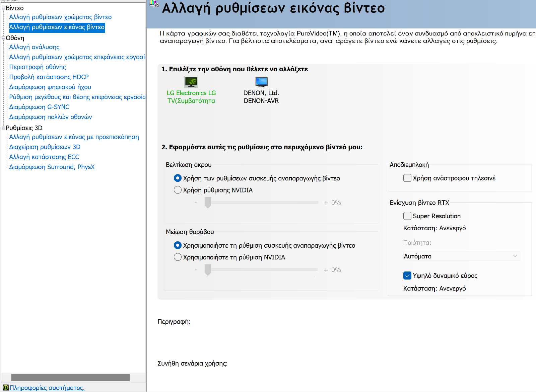Select the Ρυθμίσεις 3D category label

[x=24, y=128]
